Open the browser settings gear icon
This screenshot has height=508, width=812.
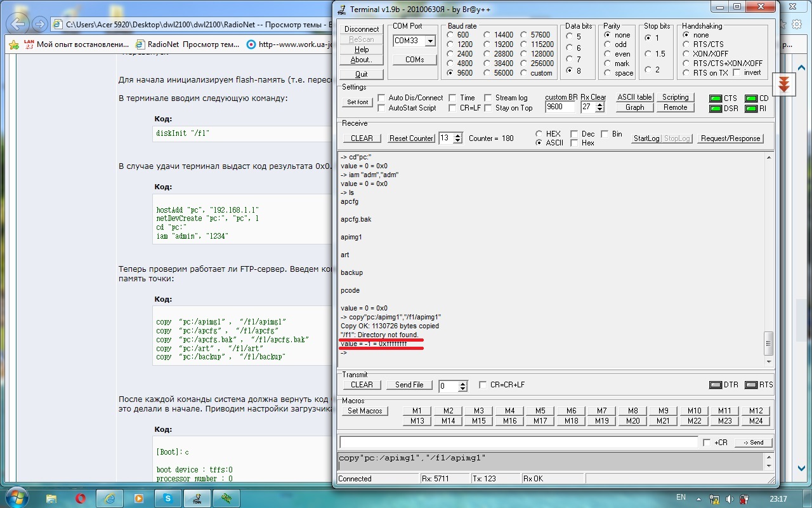(x=797, y=24)
